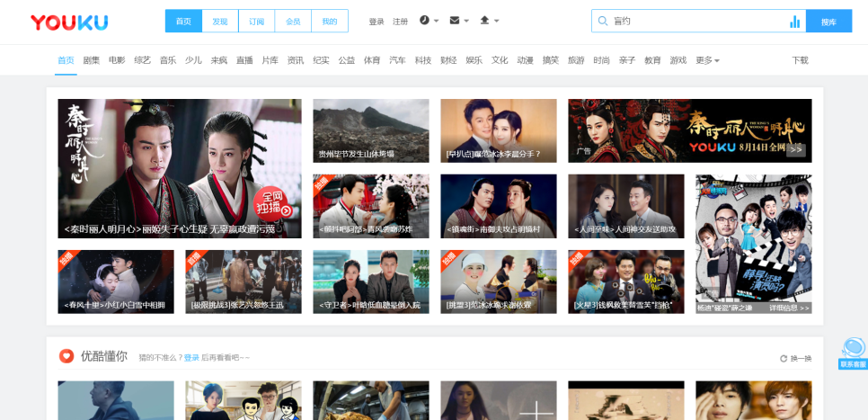The width and height of the screenshot is (868, 420).
Task: Click the red heart icon near 优酷懂你
Action: (66, 356)
